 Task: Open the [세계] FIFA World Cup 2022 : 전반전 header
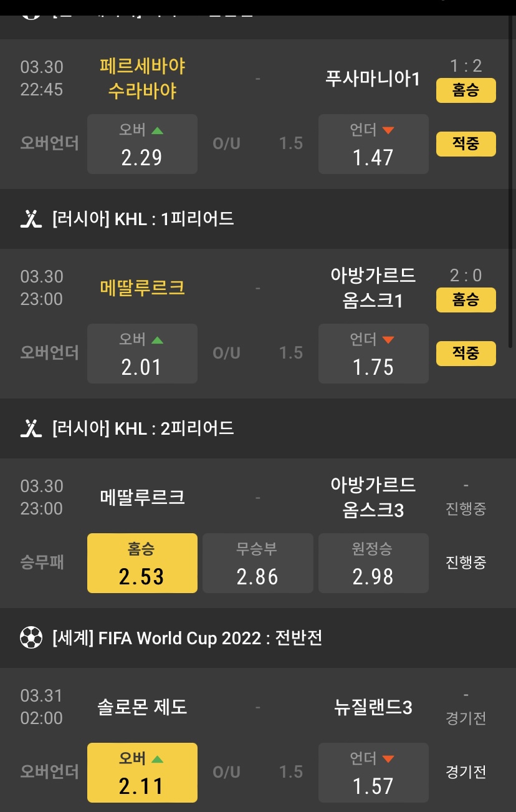[187, 638]
